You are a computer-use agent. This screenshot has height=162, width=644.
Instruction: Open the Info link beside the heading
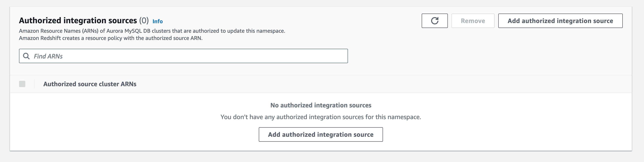coord(157,21)
